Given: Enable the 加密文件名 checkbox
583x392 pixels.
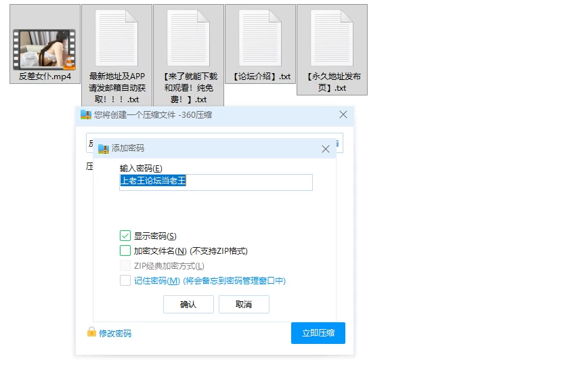Looking at the screenshot, I should click(x=125, y=251).
